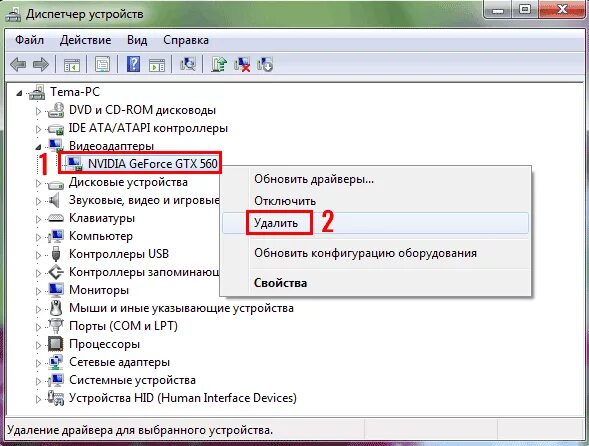589x446 pixels.
Task: Select Мыши и иные указывающие устройства
Action: tap(181, 308)
